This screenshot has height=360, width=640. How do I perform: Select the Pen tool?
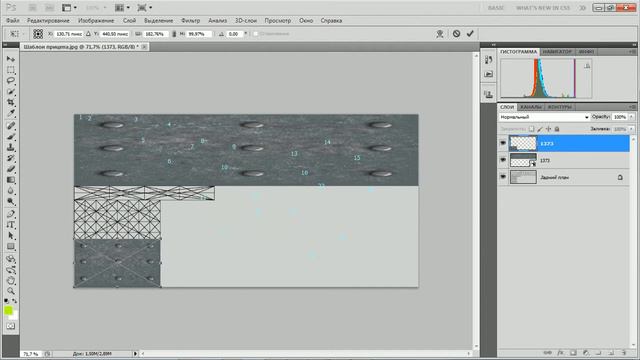[x=11, y=214]
